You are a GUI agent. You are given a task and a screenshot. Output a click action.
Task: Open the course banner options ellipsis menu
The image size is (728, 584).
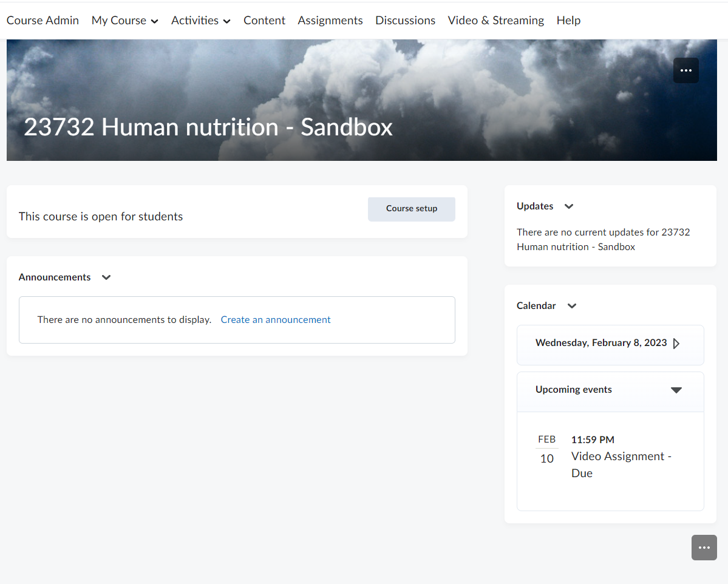[x=685, y=70]
